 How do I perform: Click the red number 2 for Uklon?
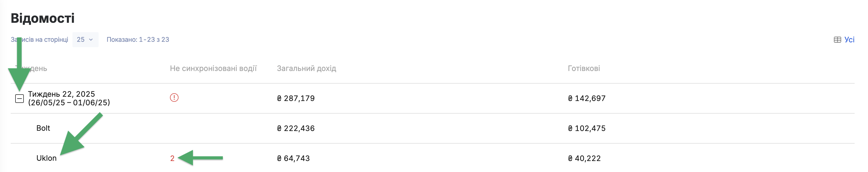172,158
